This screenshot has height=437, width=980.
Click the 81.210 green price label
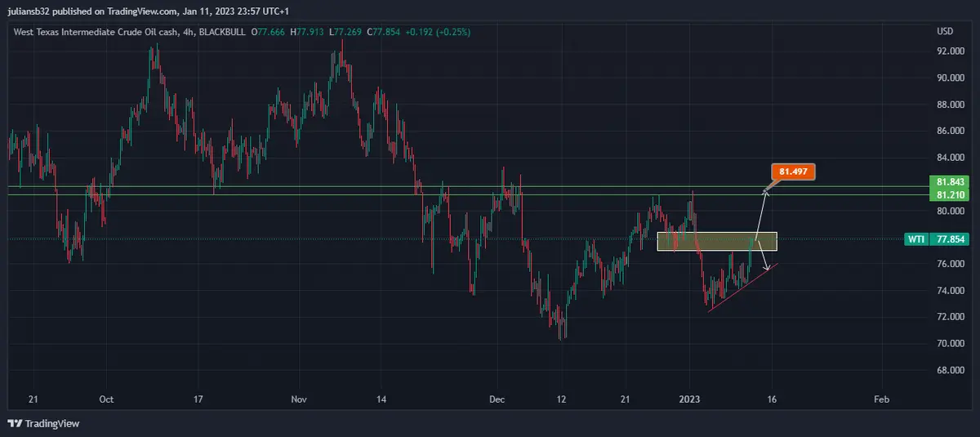[951, 195]
